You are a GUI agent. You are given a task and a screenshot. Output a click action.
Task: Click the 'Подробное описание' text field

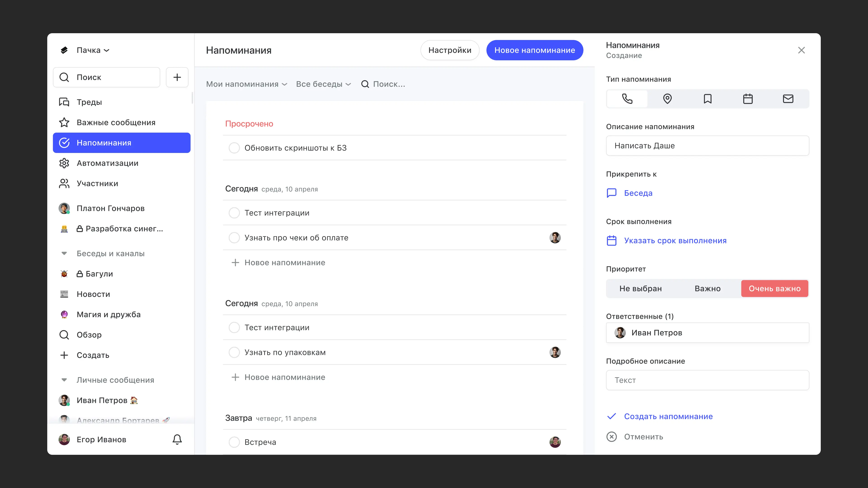coord(707,380)
